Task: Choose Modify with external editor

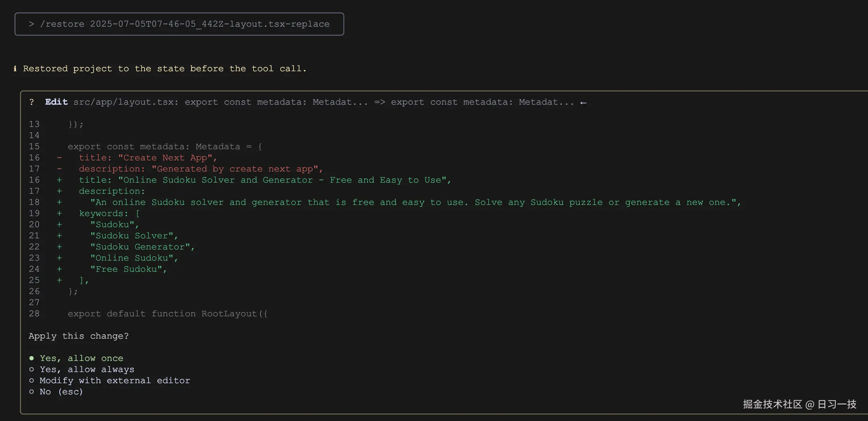Action: [x=115, y=380]
